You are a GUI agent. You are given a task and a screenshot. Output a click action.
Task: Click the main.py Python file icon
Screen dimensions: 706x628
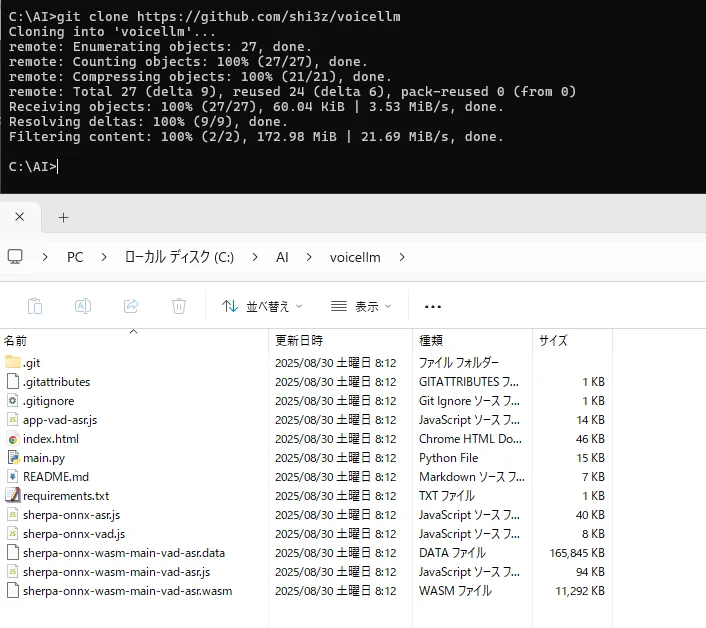[x=13, y=457]
